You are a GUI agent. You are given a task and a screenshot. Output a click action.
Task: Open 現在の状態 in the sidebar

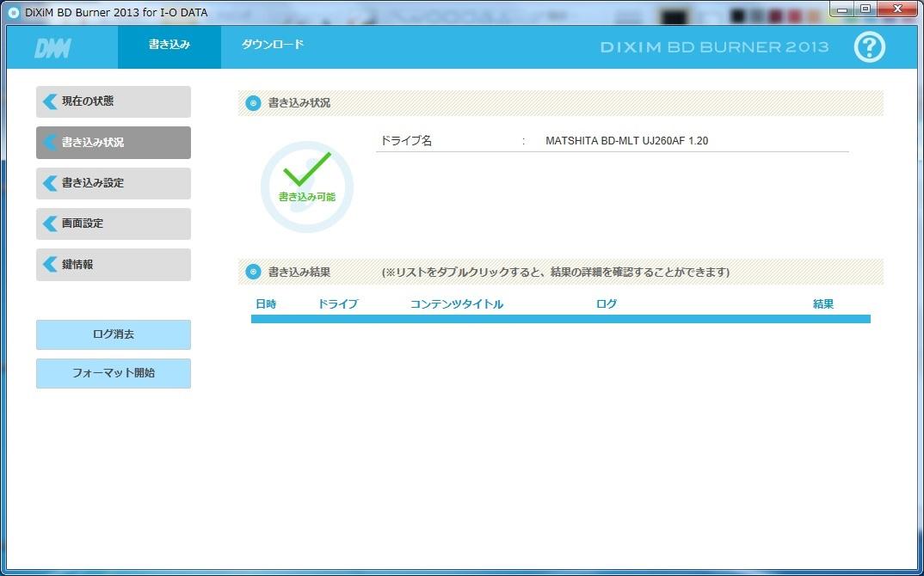(x=114, y=101)
